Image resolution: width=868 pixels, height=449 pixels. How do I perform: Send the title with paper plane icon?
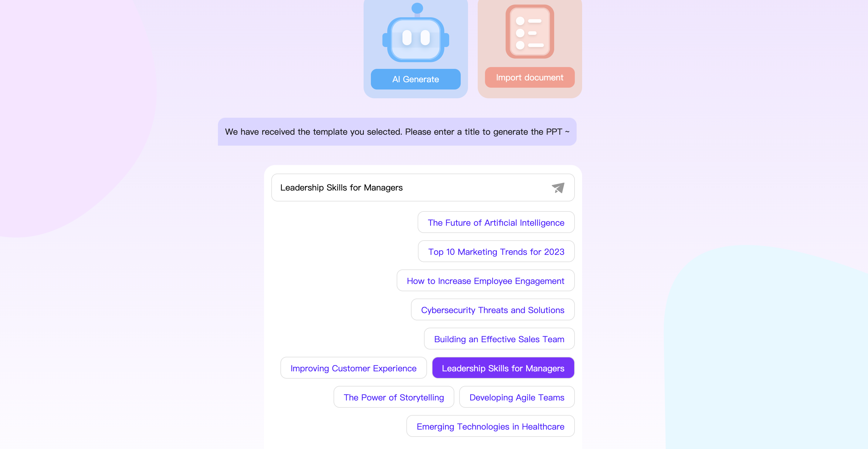tap(558, 187)
